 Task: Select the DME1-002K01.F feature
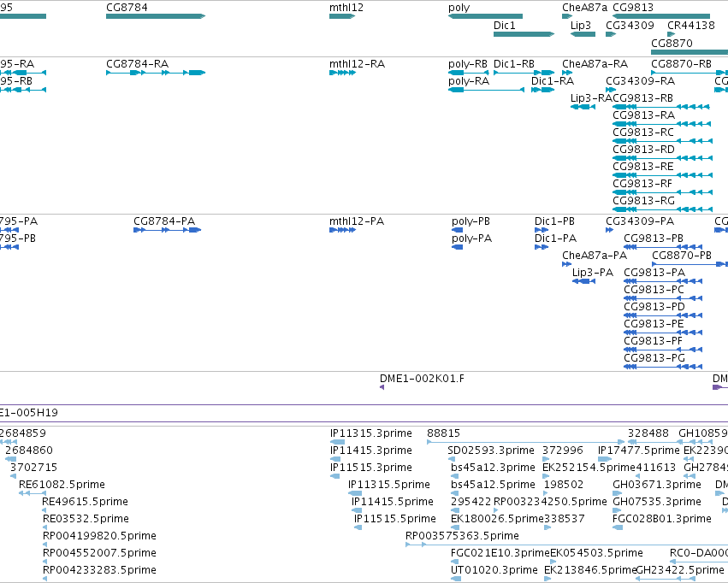click(382, 386)
